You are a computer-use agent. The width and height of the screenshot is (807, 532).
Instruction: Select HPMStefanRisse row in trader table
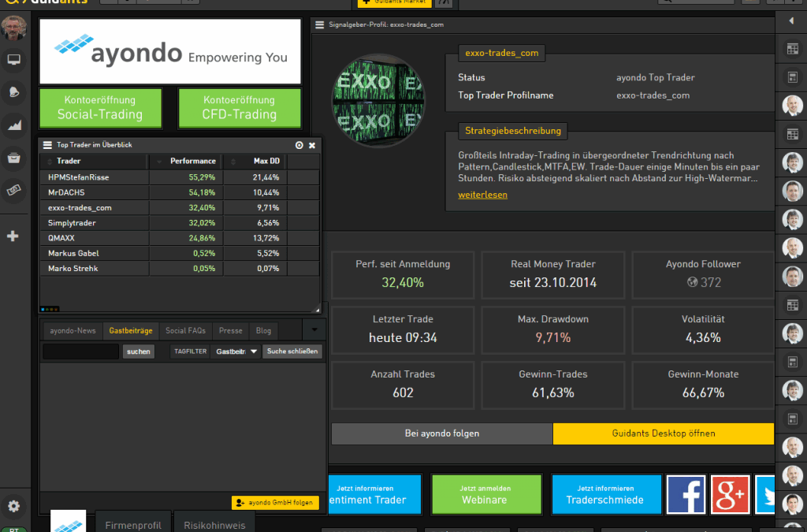79,177
